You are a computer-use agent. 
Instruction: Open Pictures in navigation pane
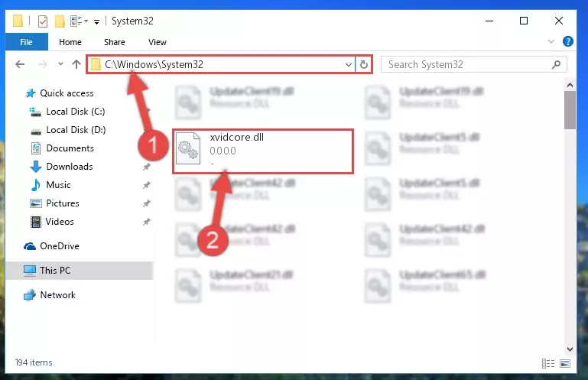[x=63, y=203]
